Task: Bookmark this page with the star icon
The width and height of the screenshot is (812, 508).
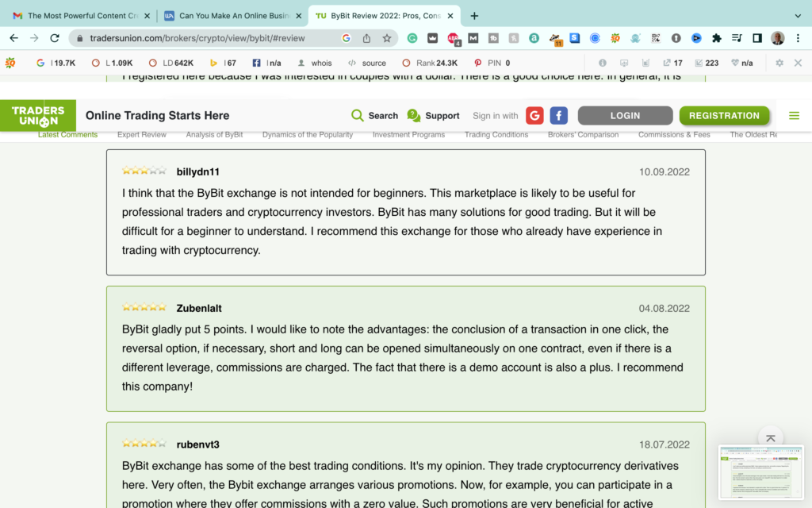Action: [x=387, y=38]
